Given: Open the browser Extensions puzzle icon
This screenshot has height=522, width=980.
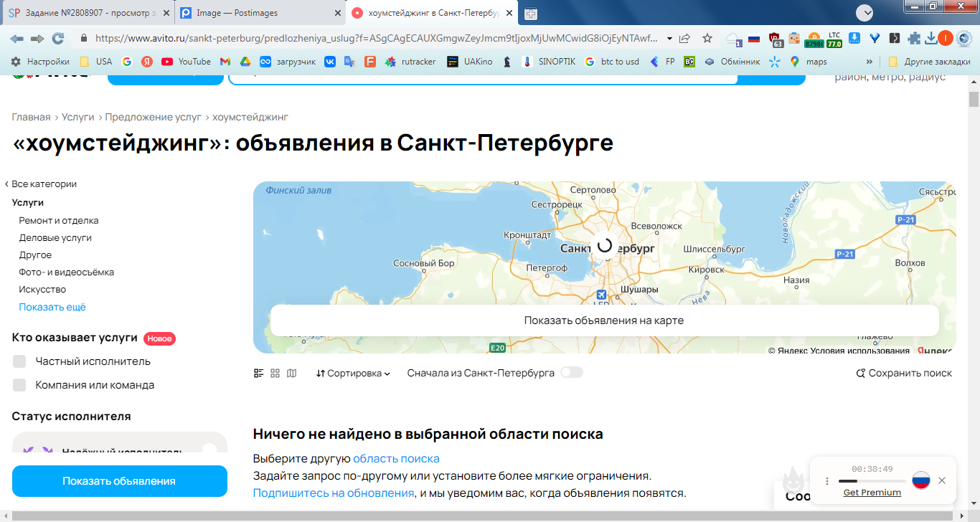Looking at the screenshot, I should [x=914, y=38].
